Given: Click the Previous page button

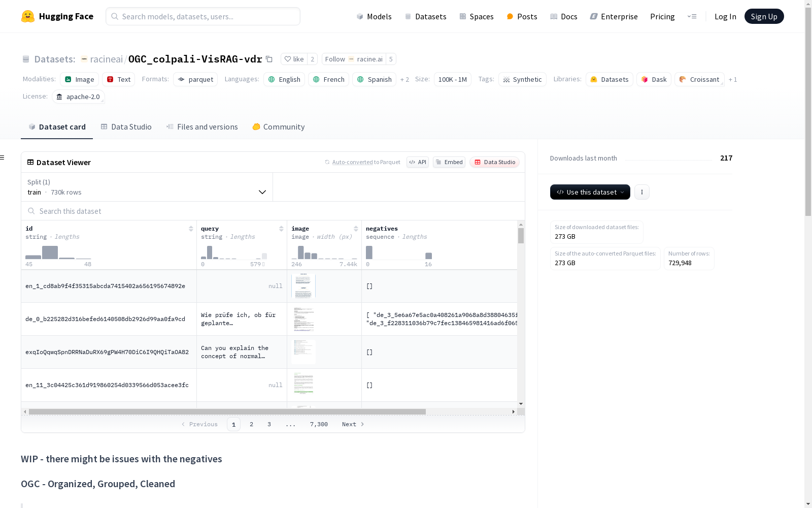Looking at the screenshot, I should coord(199,424).
